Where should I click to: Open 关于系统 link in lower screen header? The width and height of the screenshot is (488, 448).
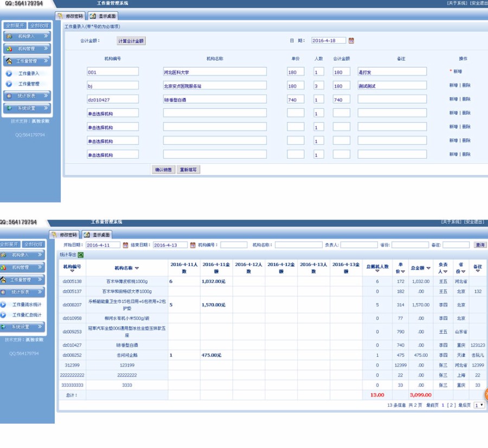[451, 222]
